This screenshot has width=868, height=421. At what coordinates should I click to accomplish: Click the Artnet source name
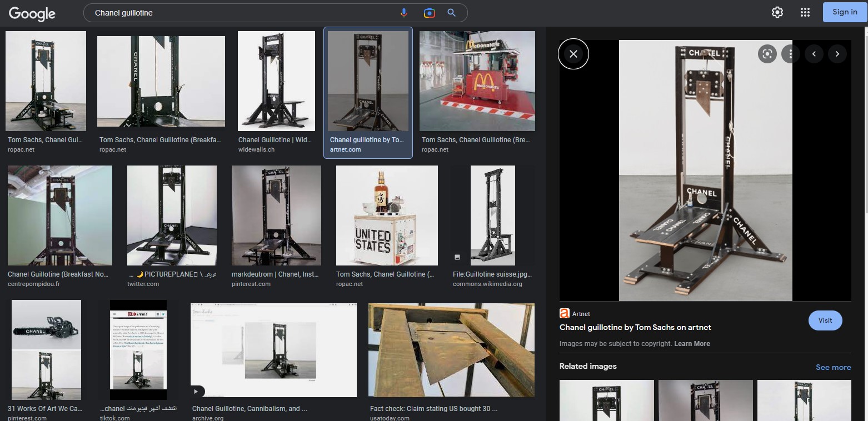(581, 314)
